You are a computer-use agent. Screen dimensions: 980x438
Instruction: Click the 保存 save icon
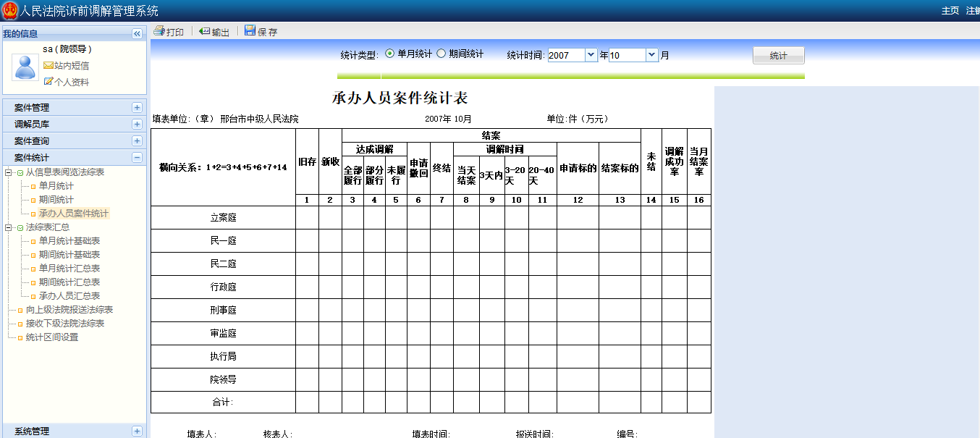click(x=250, y=30)
